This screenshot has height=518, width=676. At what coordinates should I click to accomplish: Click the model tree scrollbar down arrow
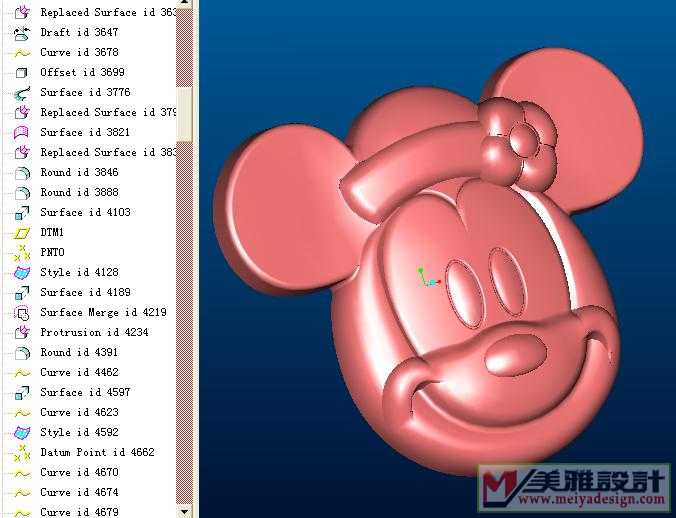184,512
